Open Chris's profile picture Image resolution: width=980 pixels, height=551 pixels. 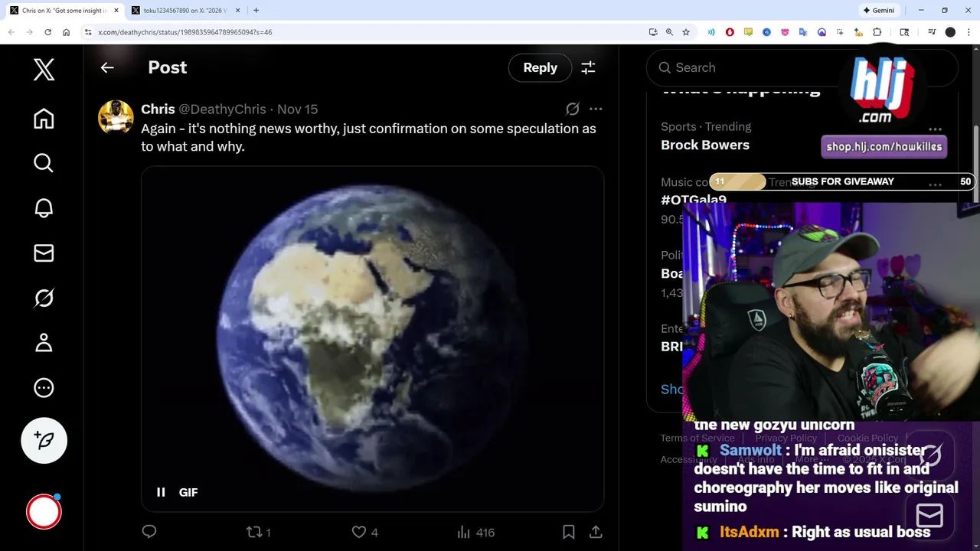116,117
